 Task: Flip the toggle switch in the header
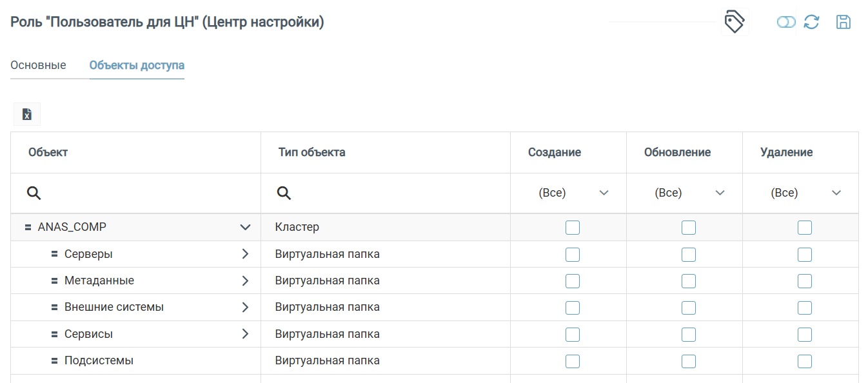(786, 21)
